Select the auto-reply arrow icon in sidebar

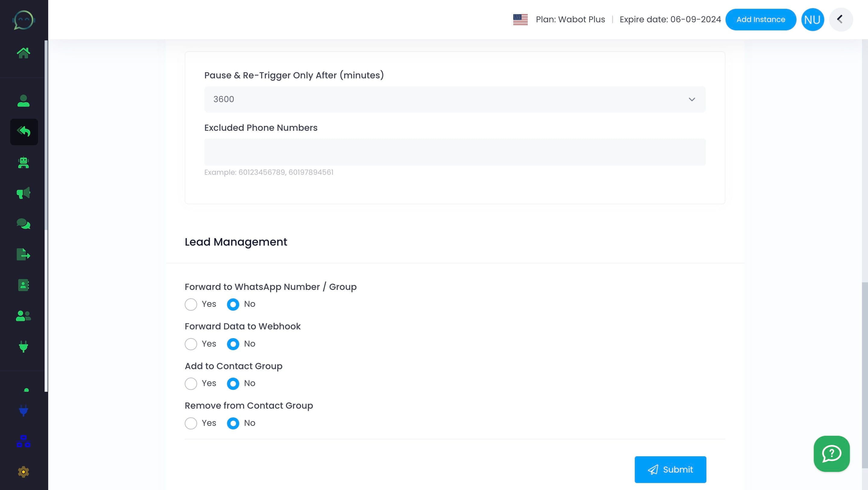(x=24, y=132)
